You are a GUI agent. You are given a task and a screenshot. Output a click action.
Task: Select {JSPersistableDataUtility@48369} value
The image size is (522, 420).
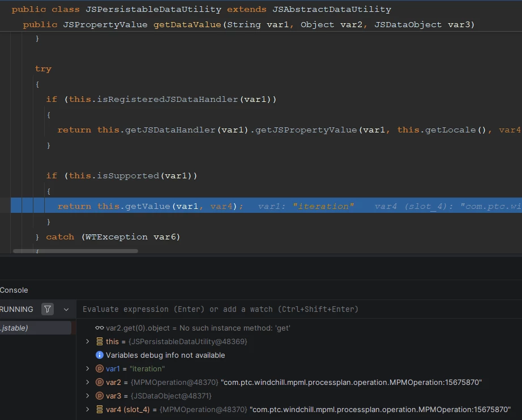click(188, 341)
